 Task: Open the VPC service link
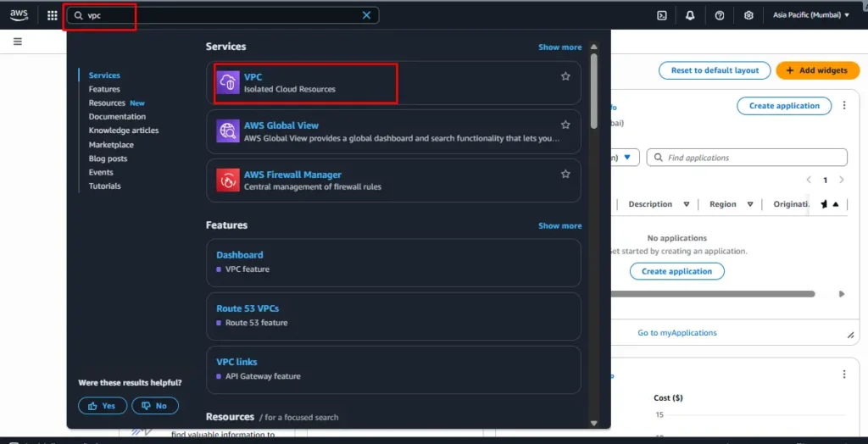coord(253,77)
